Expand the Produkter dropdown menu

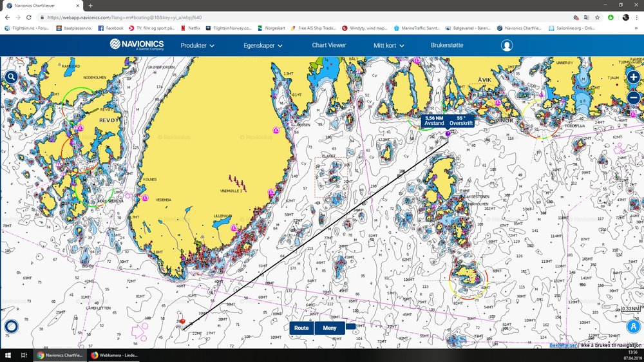pyautogui.click(x=198, y=46)
